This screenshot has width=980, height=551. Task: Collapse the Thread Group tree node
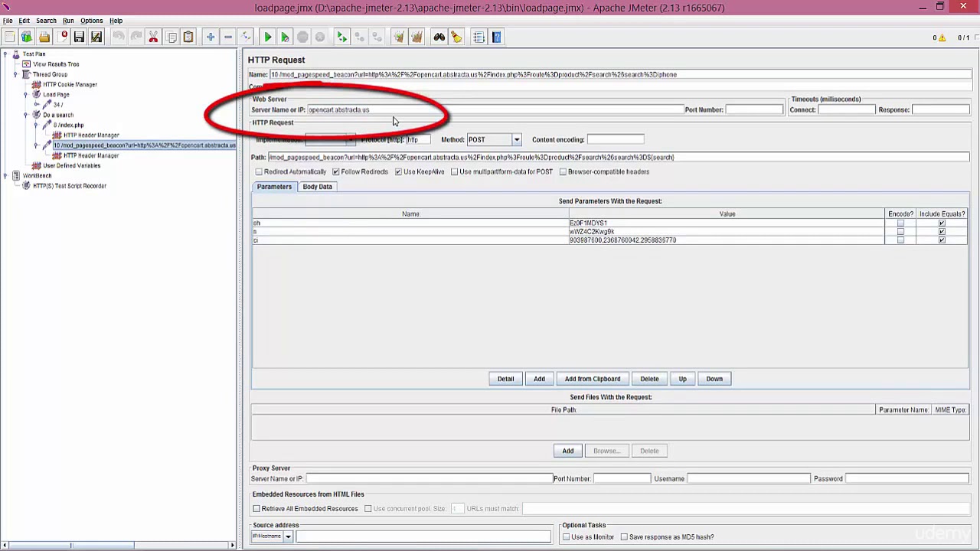pos(15,74)
